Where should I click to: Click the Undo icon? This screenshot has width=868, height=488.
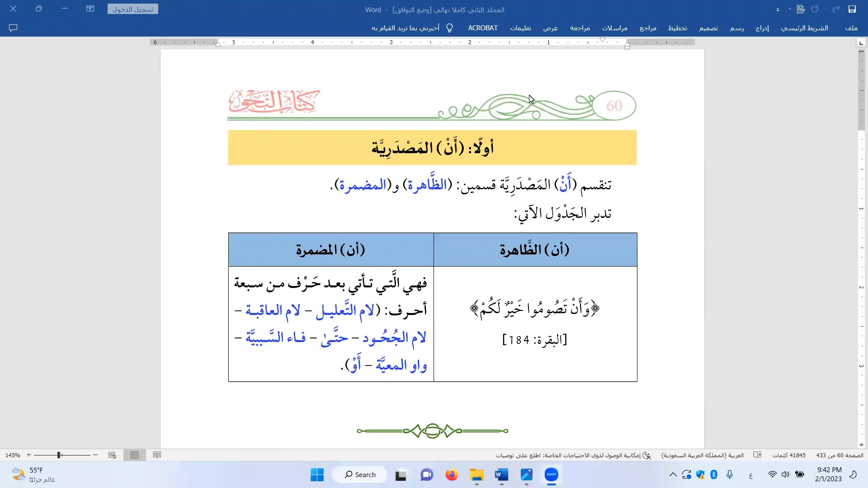pos(815,9)
